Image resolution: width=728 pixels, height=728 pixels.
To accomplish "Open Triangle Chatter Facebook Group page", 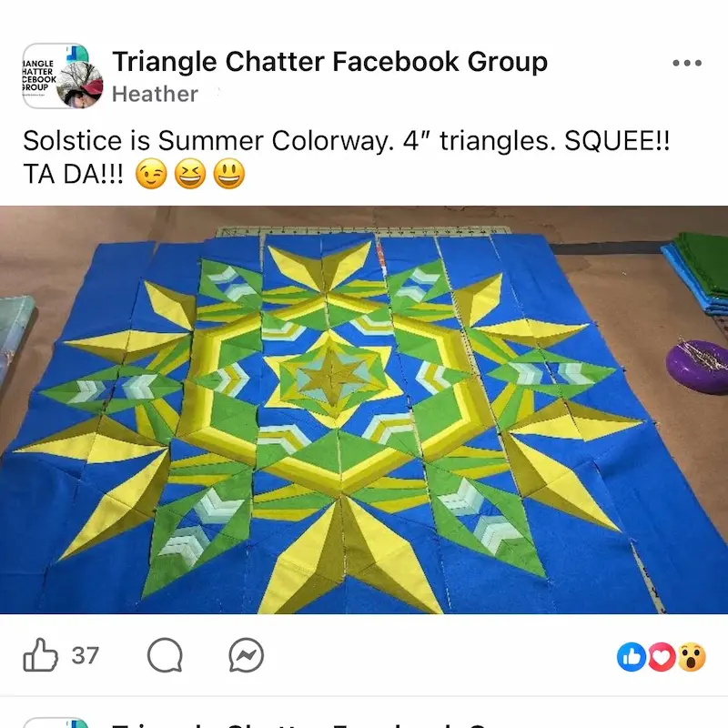I will click(329, 62).
